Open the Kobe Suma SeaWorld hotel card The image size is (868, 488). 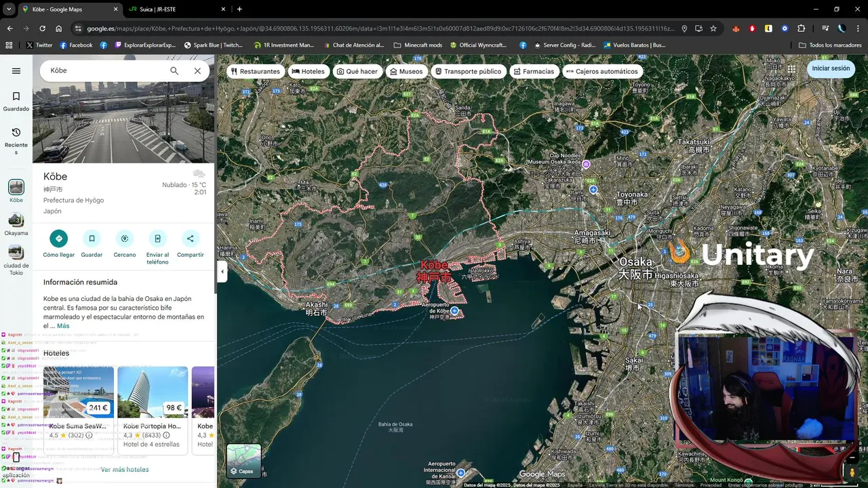point(79,411)
